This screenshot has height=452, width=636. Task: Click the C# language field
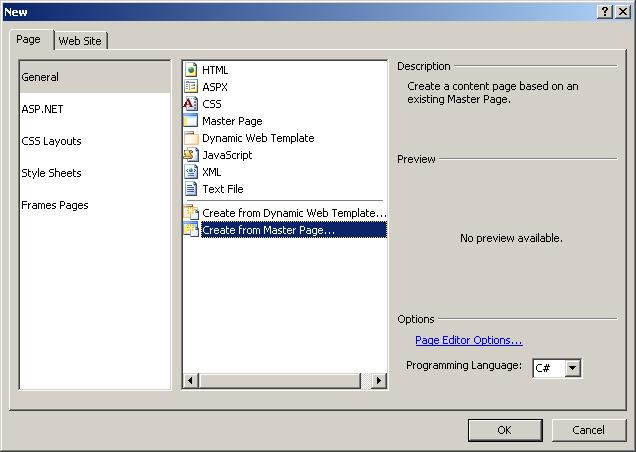549,368
